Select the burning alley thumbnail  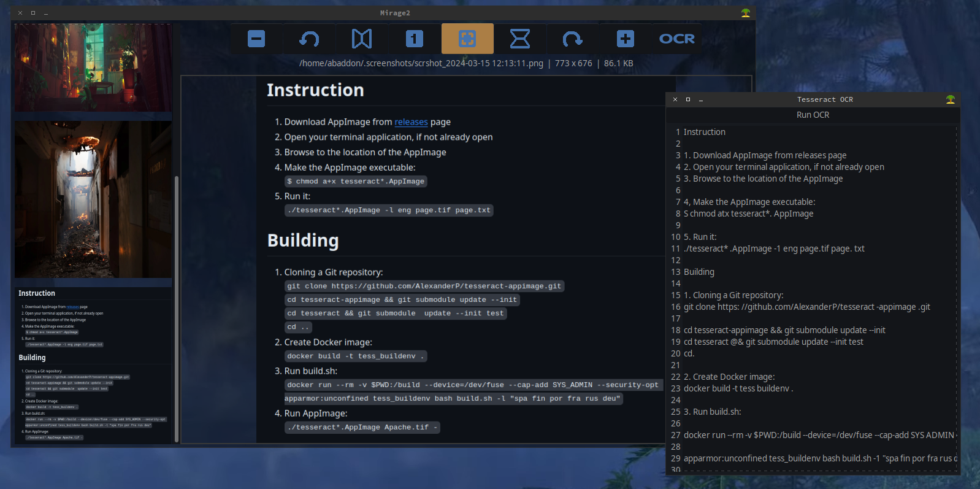[93, 199]
